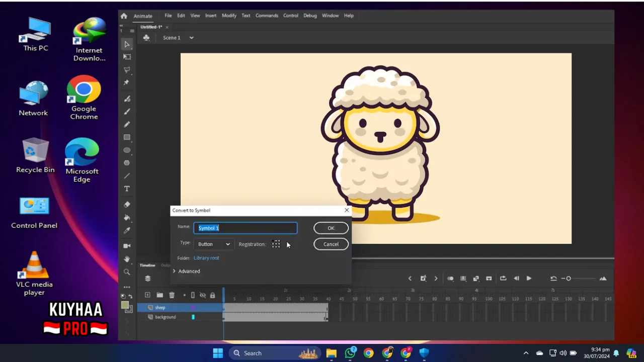Open the Window menu
This screenshot has height=362, width=644.
330,16
